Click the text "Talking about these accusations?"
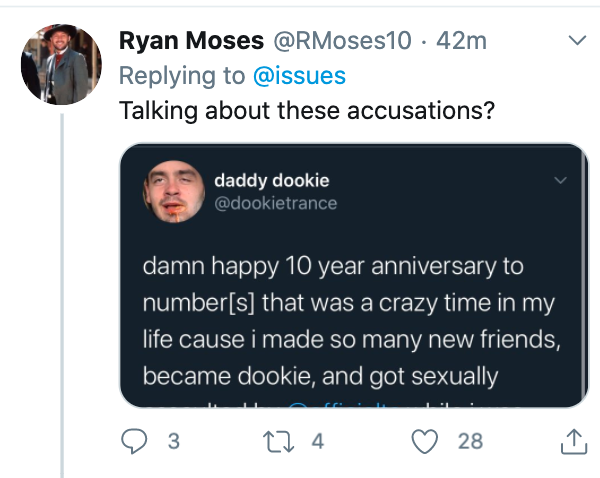This screenshot has width=600, height=478. 307,111
